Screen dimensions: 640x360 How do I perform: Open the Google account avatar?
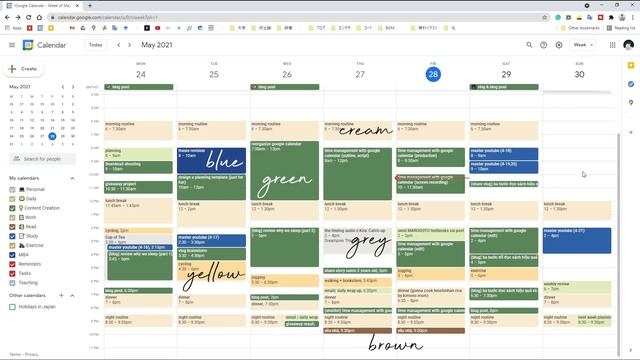coord(629,45)
